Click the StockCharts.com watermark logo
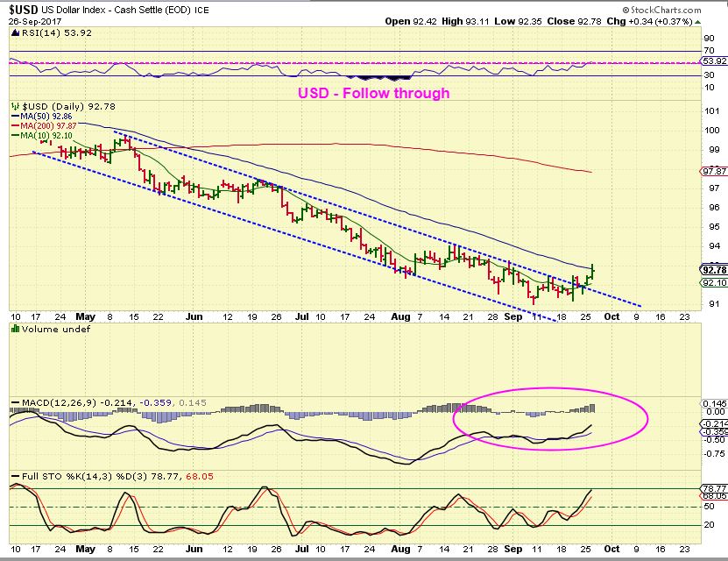The height and width of the screenshot is (561, 728). tap(661, 10)
